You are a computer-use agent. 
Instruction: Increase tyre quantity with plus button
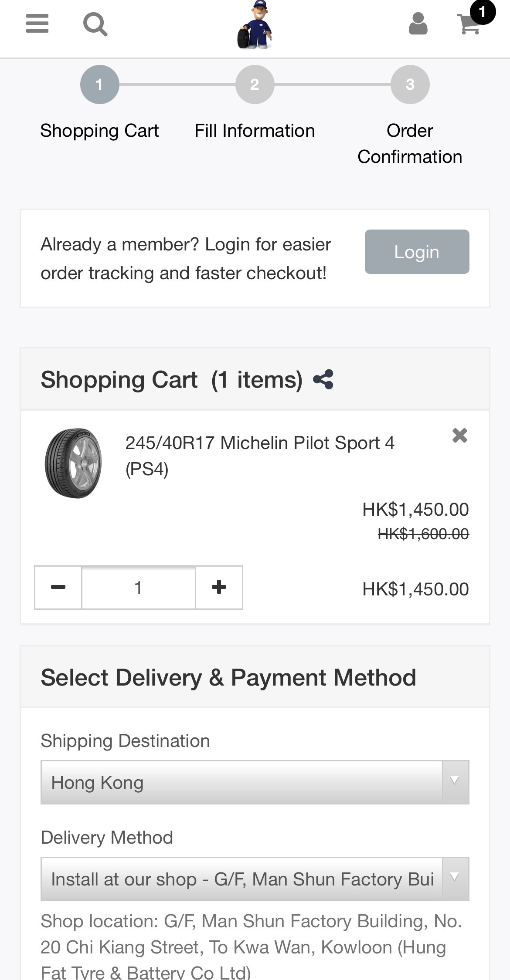click(x=219, y=588)
